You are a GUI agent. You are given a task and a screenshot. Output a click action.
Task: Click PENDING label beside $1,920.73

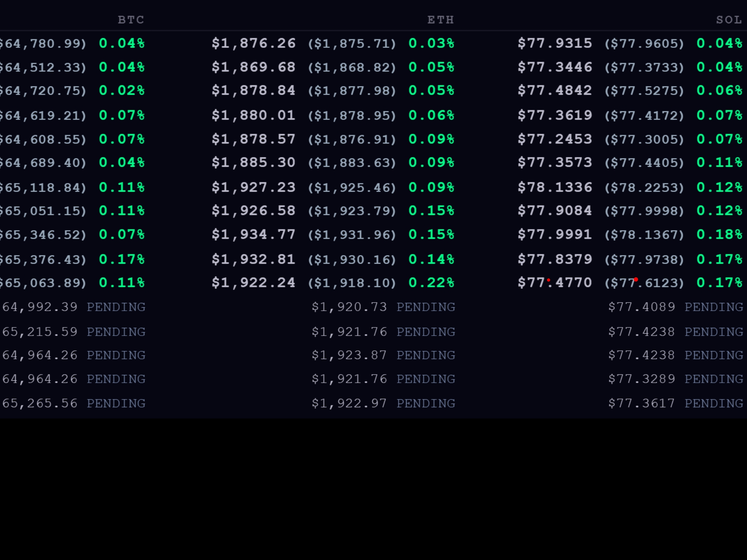[x=426, y=307]
